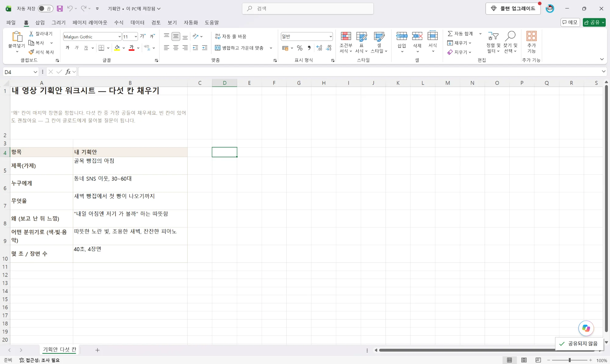The height and width of the screenshot is (364, 610).
Task: Open the Cell Styles (셀 스타일) gallery
Action: tap(379, 42)
